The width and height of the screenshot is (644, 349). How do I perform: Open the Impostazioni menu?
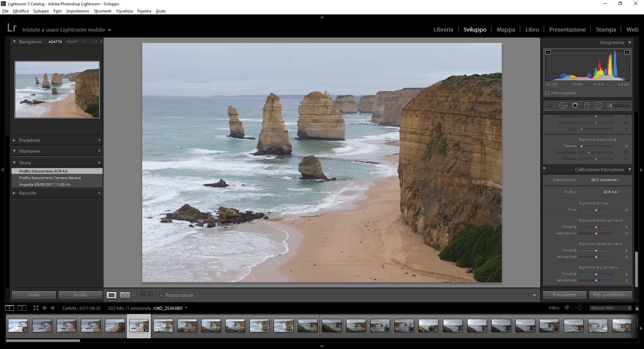pos(78,11)
